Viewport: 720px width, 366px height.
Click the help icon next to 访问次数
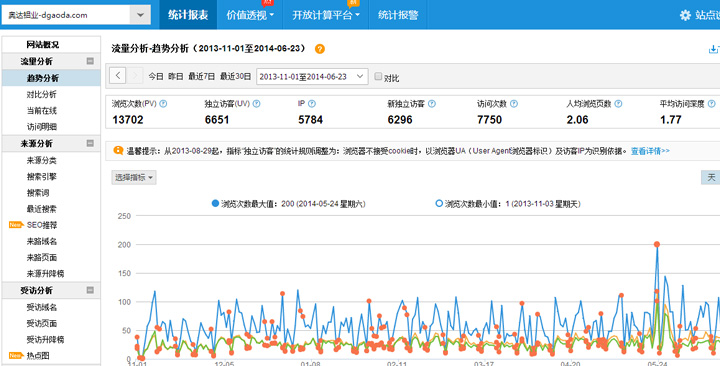point(514,104)
